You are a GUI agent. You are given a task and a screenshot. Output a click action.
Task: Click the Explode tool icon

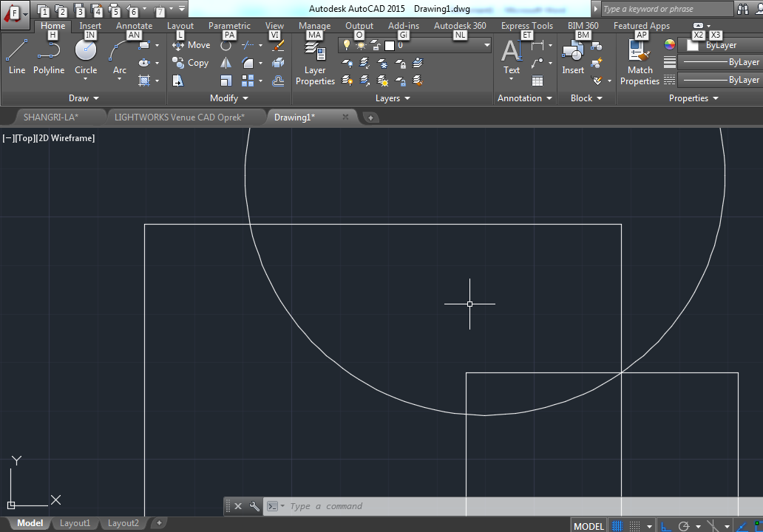click(278, 63)
